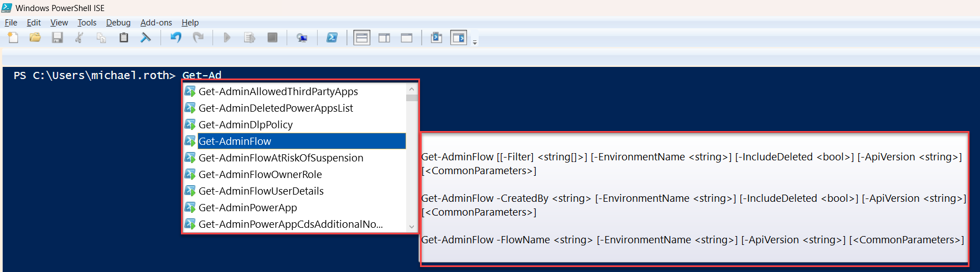Click the Copy toolbar icon
Viewport: 980px width, 272px height.
(x=101, y=38)
